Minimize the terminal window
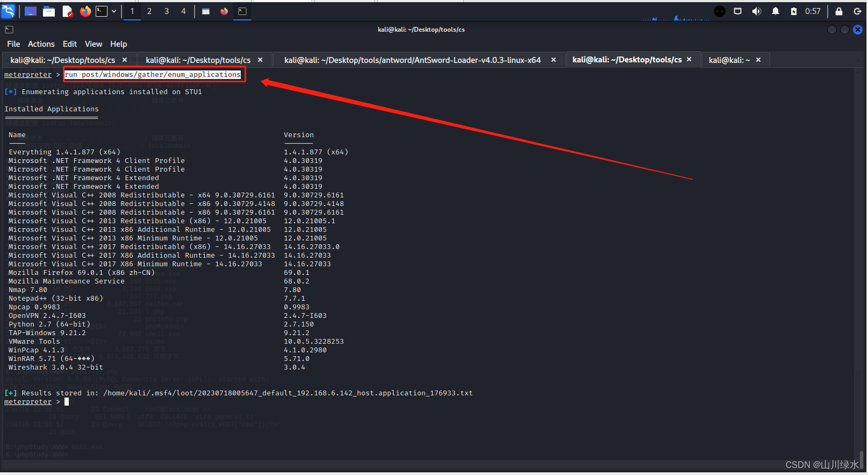Image resolution: width=868 pixels, height=475 pixels. [832, 30]
